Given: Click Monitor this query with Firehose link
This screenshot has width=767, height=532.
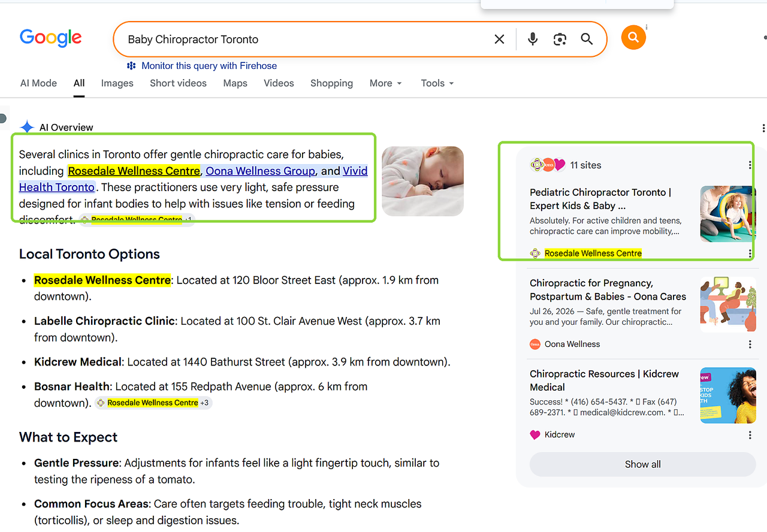Looking at the screenshot, I should 209,66.
